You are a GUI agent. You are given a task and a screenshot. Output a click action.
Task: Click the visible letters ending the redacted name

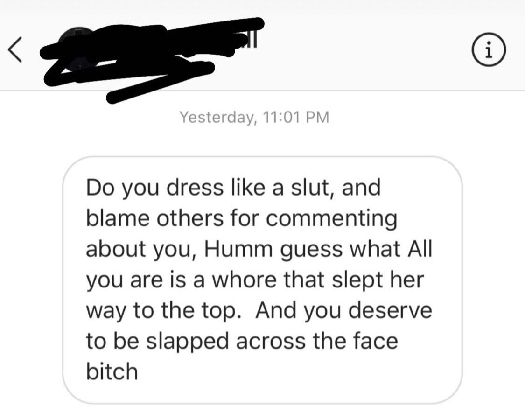252,41
